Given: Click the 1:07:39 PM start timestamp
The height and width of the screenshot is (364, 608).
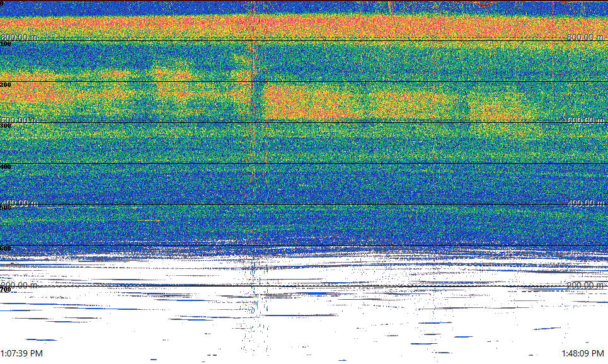Looking at the screenshot, I should click(x=21, y=353).
